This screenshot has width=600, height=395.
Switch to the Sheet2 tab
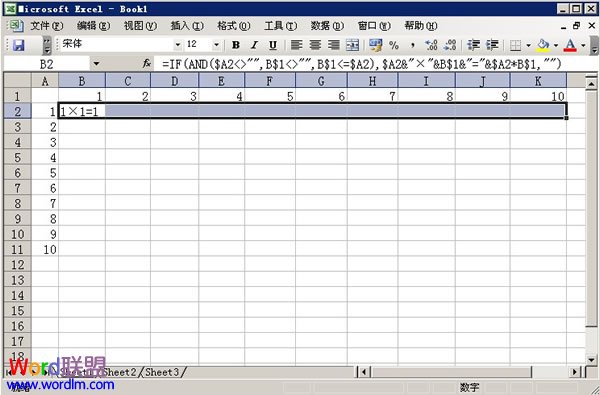[120, 372]
